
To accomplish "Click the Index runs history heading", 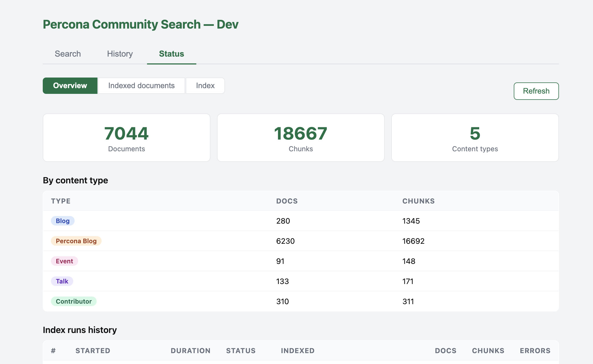I will [x=80, y=330].
